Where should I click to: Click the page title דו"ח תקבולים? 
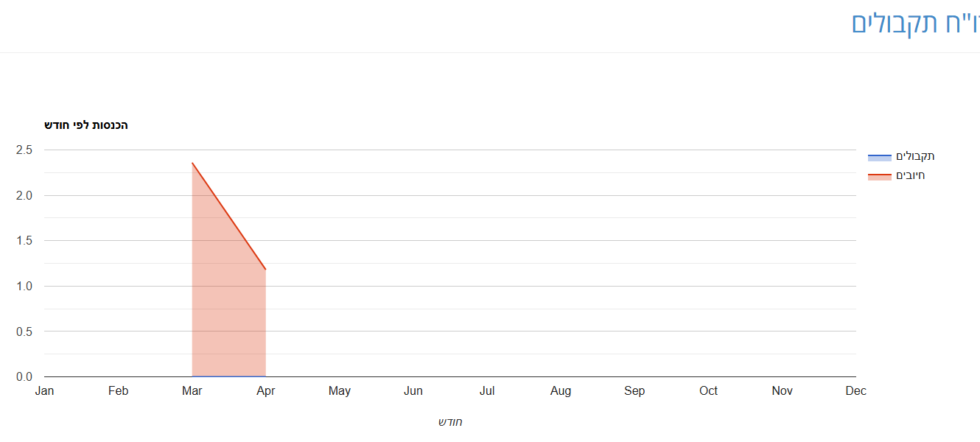pyautogui.click(x=915, y=23)
